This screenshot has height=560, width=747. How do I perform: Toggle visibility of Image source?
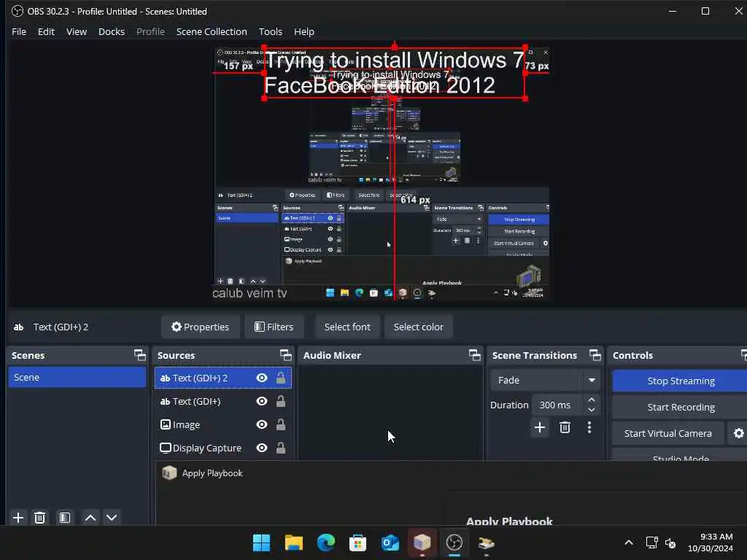click(x=262, y=425)
